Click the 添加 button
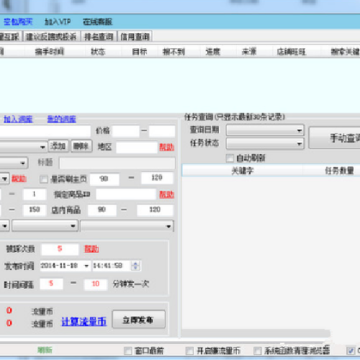This screenshot has width=360, height=360. pyautogui.click(x=59, y=146)
